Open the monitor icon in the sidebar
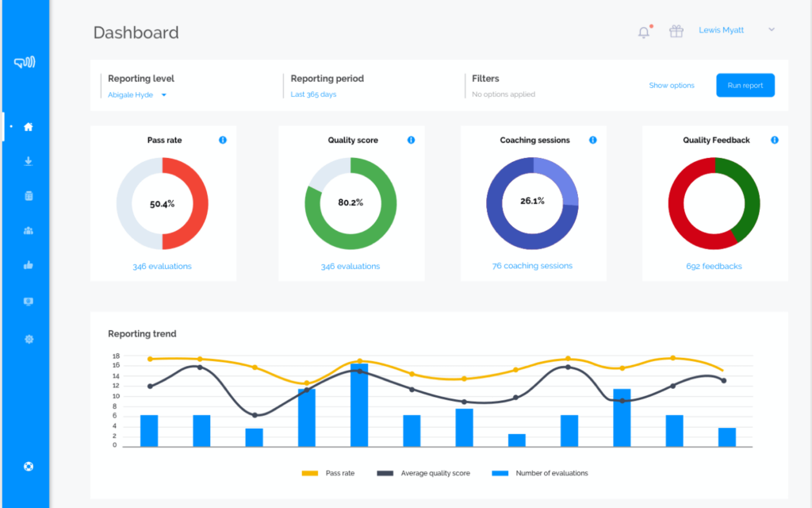 tap(29, 302)
